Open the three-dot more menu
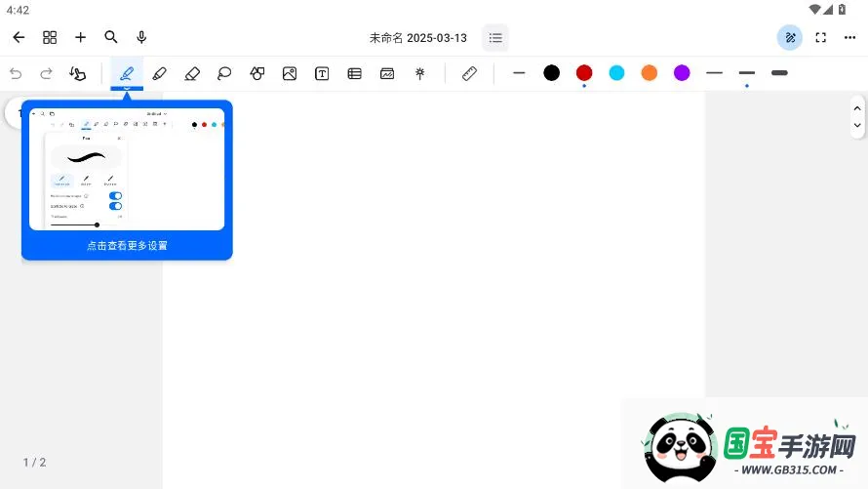 [849, 38]
